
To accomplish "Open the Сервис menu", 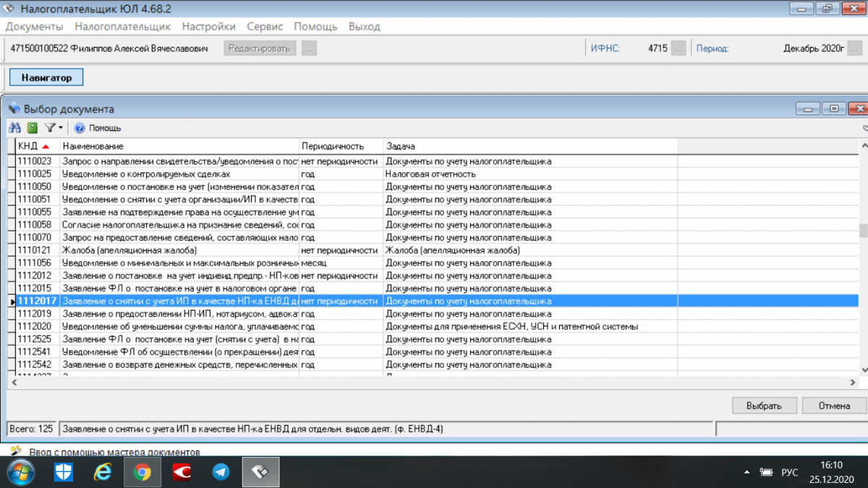I will point(265,26).
